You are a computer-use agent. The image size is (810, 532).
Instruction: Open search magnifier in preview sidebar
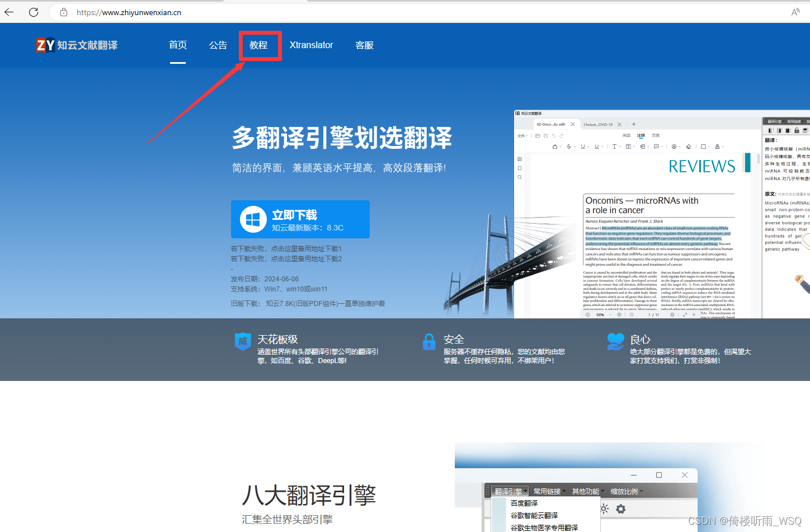pos(520,177)
